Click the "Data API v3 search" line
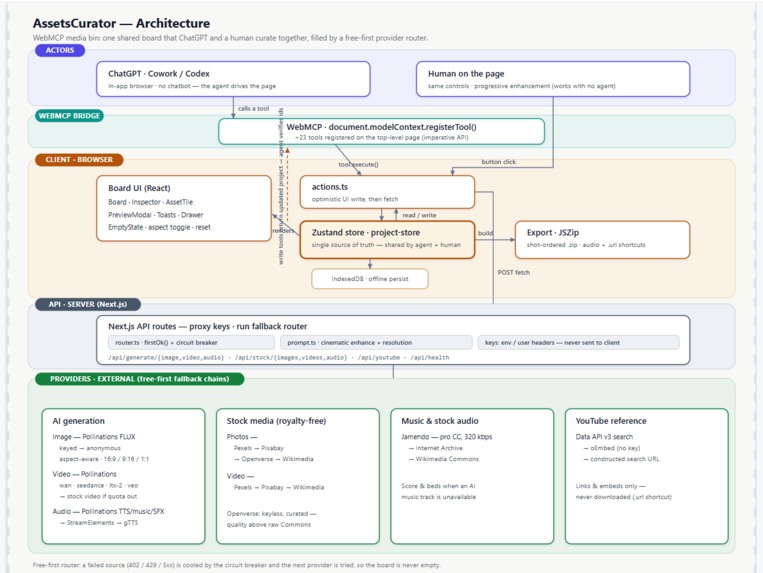Image resolution: width=763 pixels, height=573 pixels. point(604,437)
